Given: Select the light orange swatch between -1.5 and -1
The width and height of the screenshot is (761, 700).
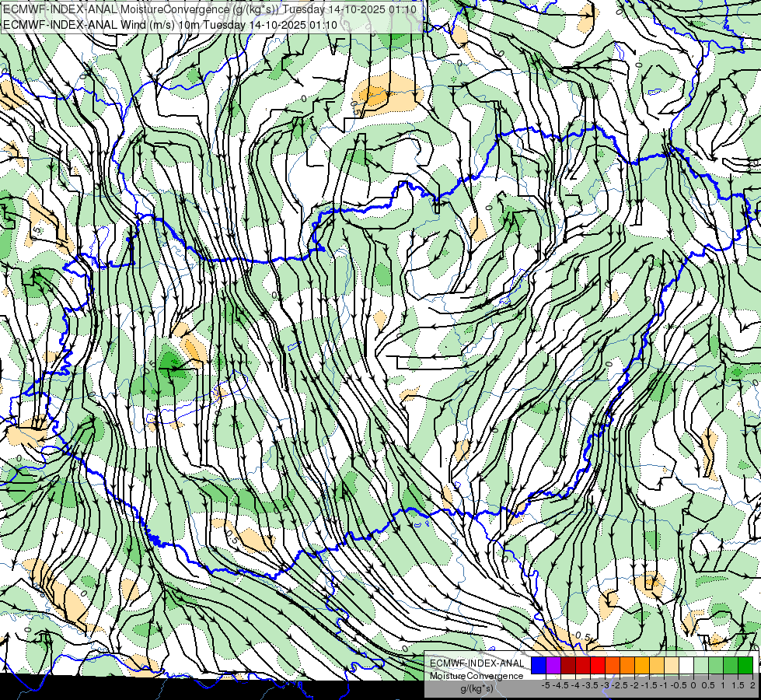Looking at the screenshot, I should (657, 665).
